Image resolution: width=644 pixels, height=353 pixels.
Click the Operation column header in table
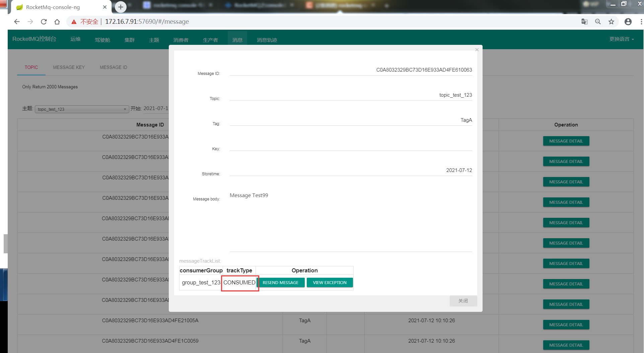click(566, 124)
